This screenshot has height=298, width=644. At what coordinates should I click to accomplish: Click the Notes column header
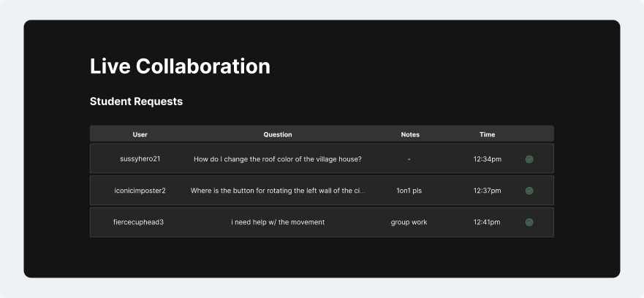pyautogui.click(x=410, y=134)
